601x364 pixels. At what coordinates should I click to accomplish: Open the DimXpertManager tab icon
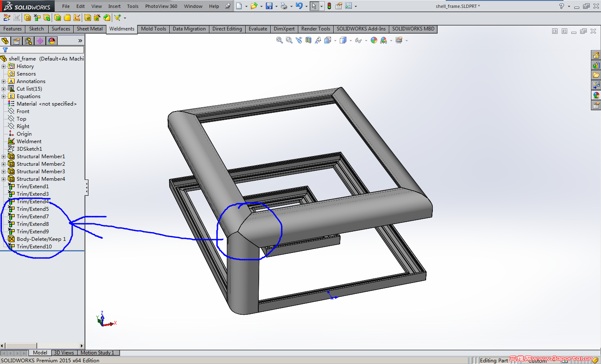(x=40, y=41)
